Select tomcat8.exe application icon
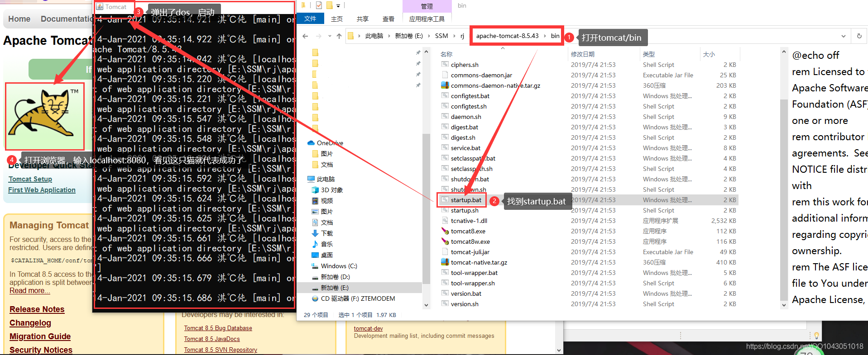Viewport: 868px width, 355px height. [445, 231]
